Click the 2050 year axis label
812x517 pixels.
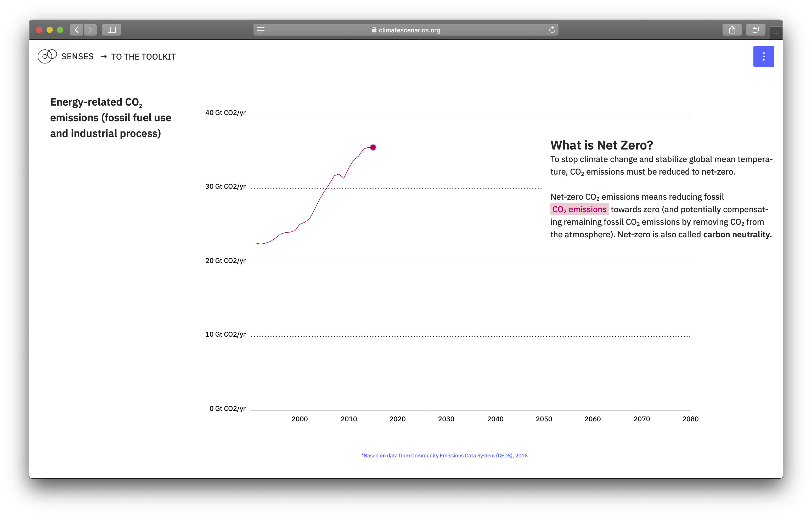coord(544,419)
